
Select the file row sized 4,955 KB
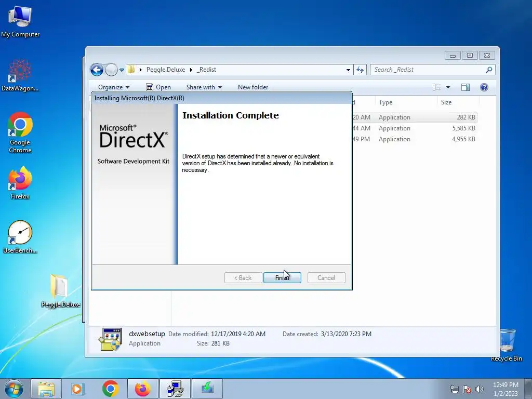click(x=415, y=139)
